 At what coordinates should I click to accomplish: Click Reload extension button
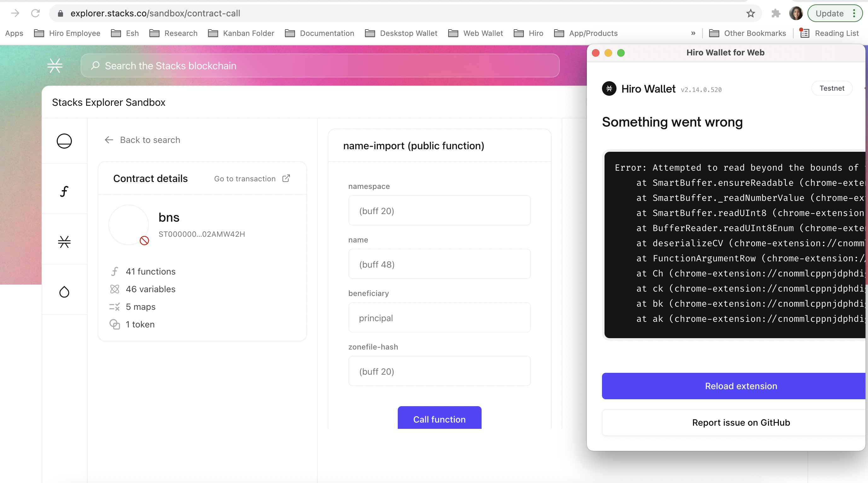(x=733, y=386)
